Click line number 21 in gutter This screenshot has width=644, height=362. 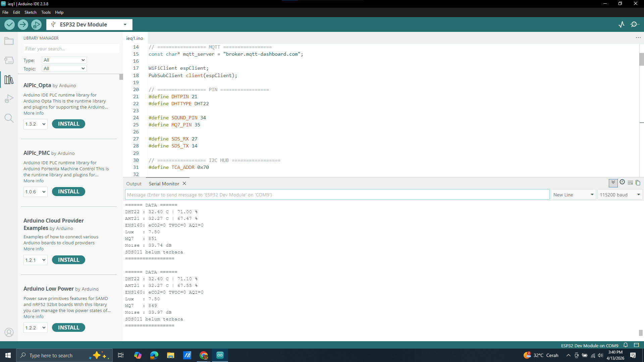(136, 97)
